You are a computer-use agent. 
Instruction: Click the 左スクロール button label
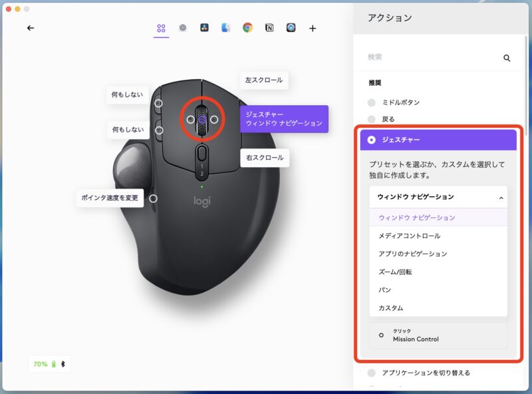tap(264, 80)
